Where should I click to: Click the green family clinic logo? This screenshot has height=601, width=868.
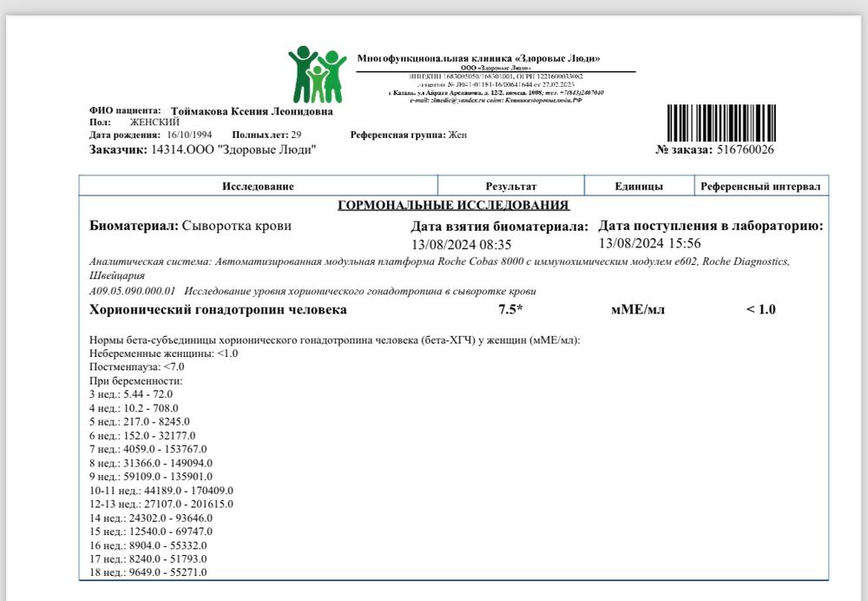pyautogui.click(x=318, y=74)
